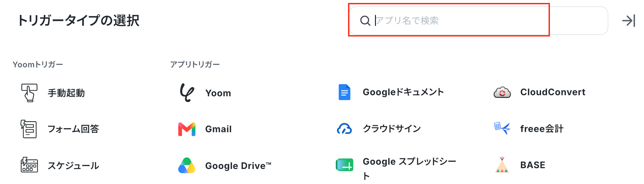644x184 pixels.
Task: Collapse panel with the arrow-to-bar icon
Action: 629,21
